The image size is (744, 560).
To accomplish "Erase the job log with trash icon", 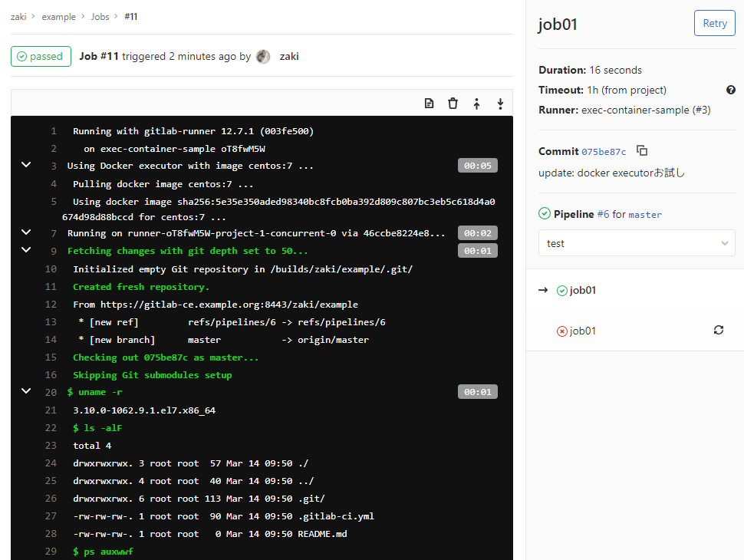I will (453, 103).
